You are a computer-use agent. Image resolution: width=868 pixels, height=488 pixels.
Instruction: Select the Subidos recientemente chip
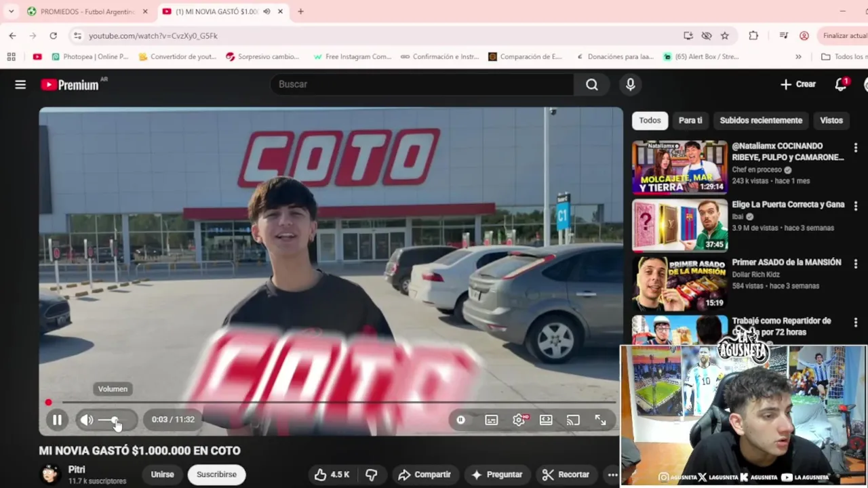click(761, 120)
